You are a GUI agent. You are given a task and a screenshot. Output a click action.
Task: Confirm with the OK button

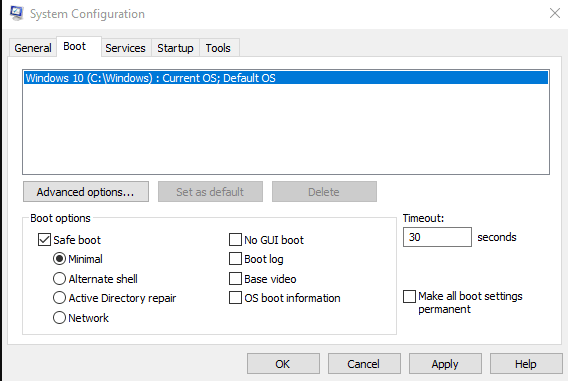pos(283,364)
